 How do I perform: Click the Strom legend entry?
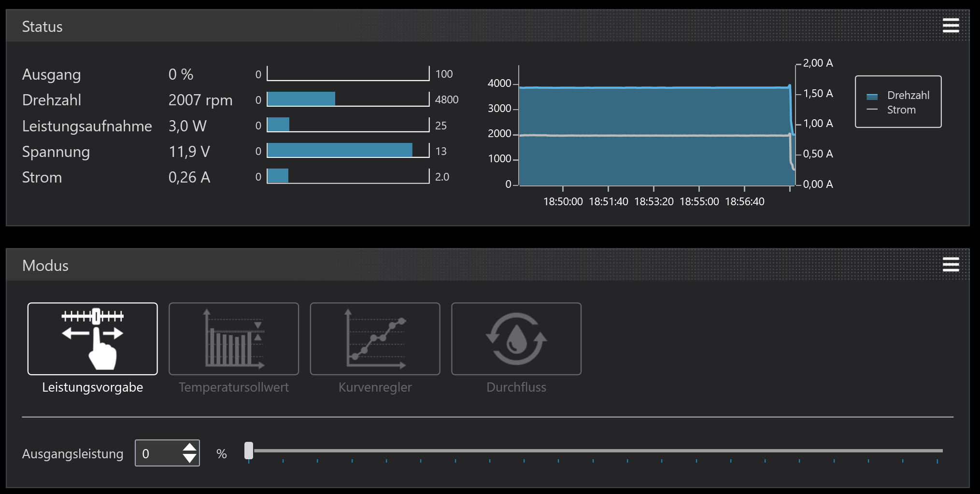(x=892, y=110)
